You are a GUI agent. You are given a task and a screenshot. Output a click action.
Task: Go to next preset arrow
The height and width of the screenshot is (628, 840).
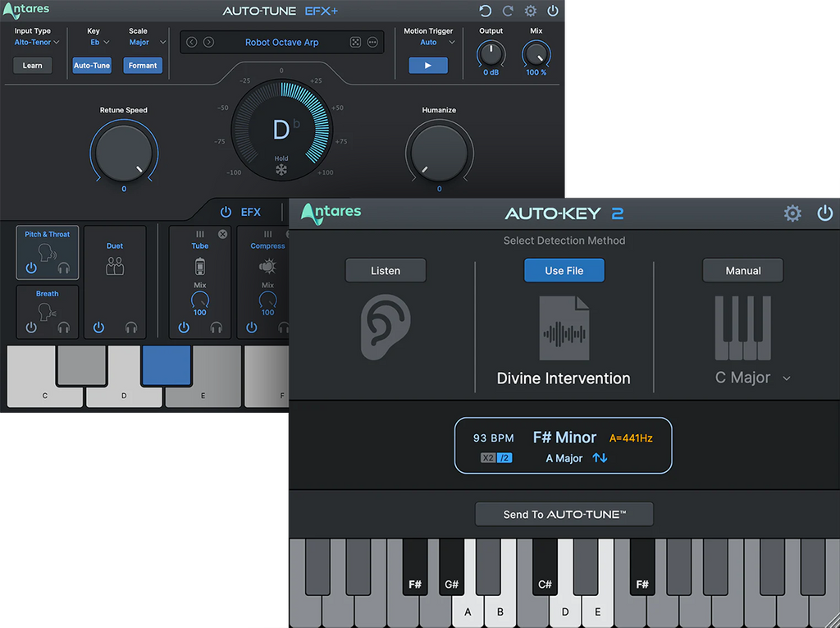coord(209,42)
